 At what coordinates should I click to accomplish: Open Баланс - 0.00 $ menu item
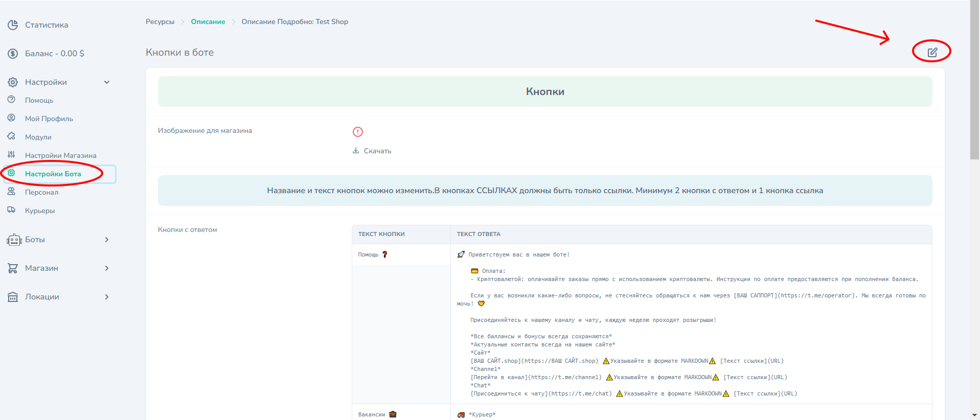tap(55, 54)
